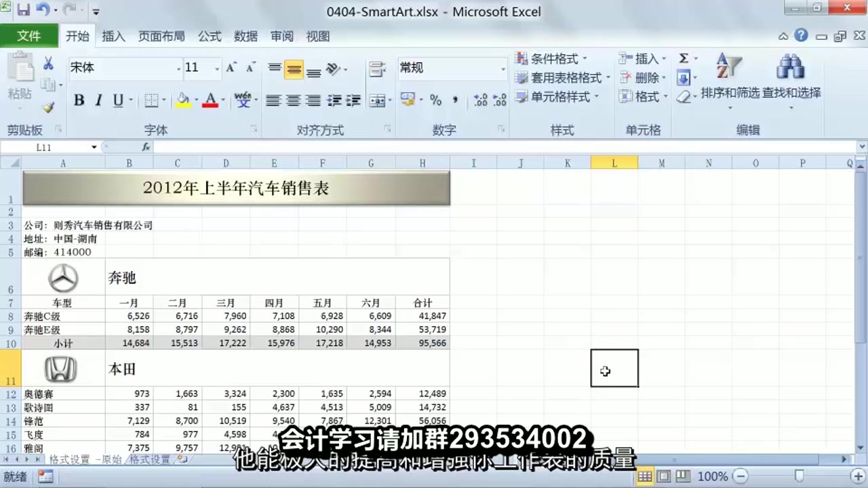
Task: Switch to the 数据 ribbon tab
Action: [x=245, y=37]
